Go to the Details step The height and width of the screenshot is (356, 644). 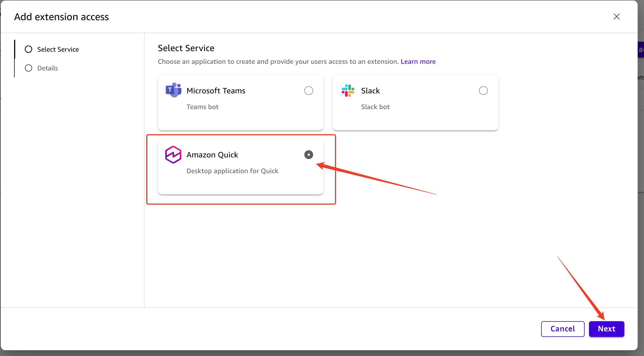tap(41, 68)
